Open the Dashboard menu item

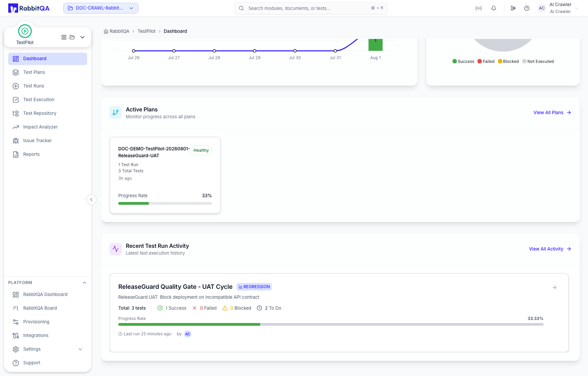tap(48, 58)
